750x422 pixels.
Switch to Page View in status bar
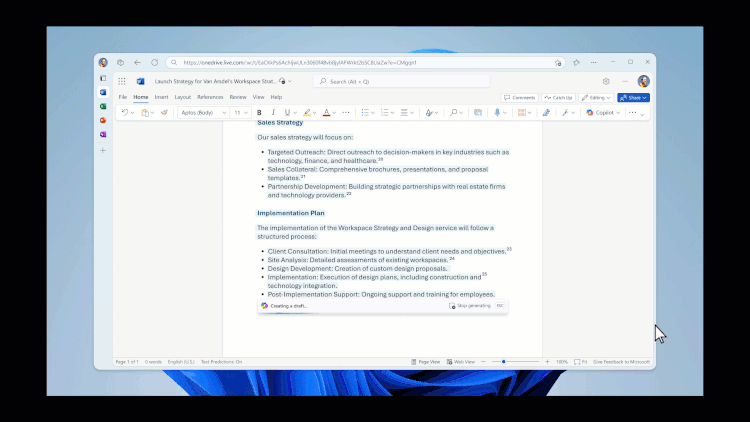(425, 362)
